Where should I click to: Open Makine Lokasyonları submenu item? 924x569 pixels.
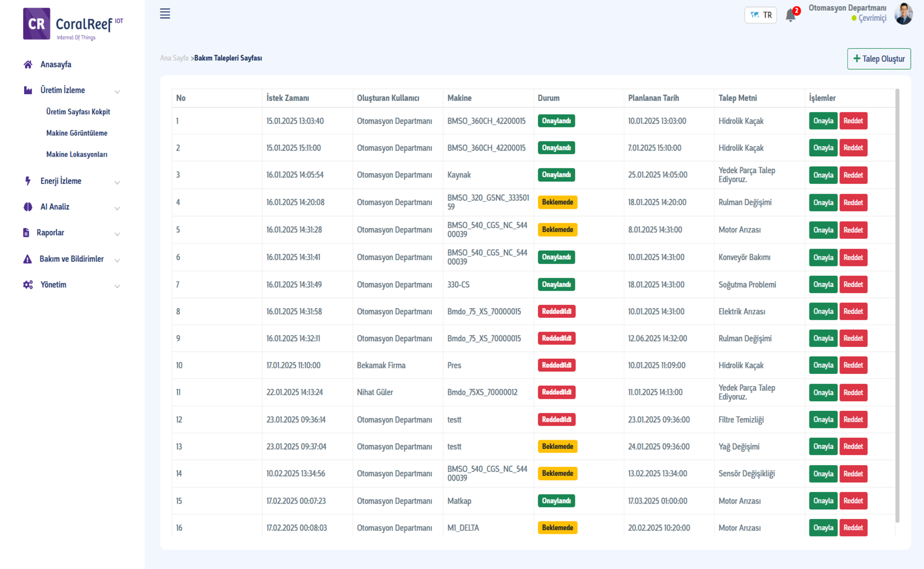[x=77, y=154]
